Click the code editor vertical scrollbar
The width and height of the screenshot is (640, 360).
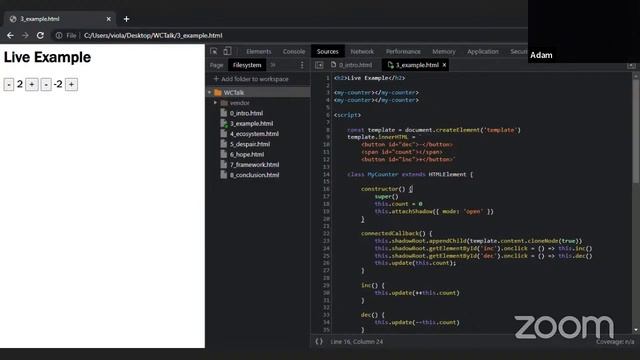pos(636,131)
